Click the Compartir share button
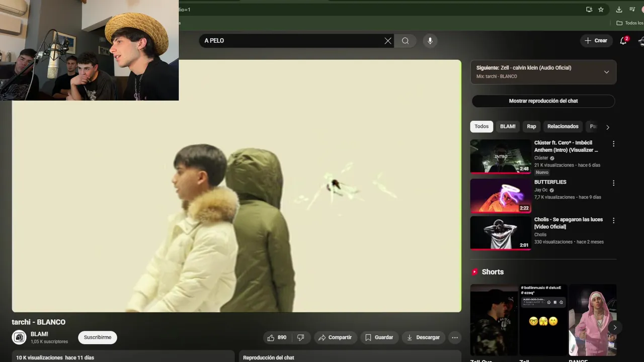This screenshot has height=362, width=644. (335, 337)
